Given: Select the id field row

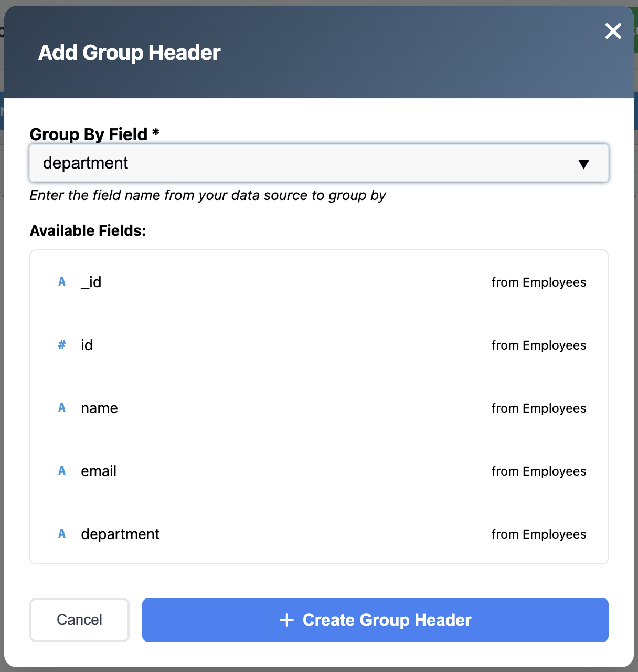Looking at the screenshot, I should 87,345.
